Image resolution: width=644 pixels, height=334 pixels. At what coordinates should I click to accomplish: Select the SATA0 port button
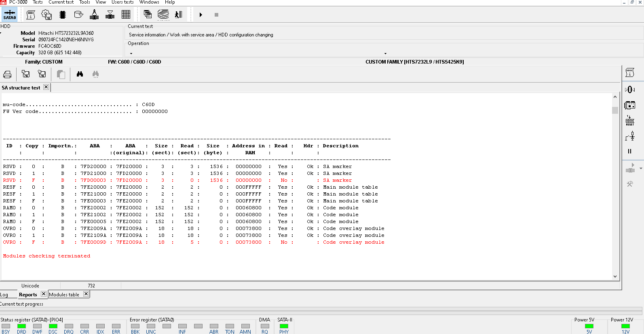9,15
